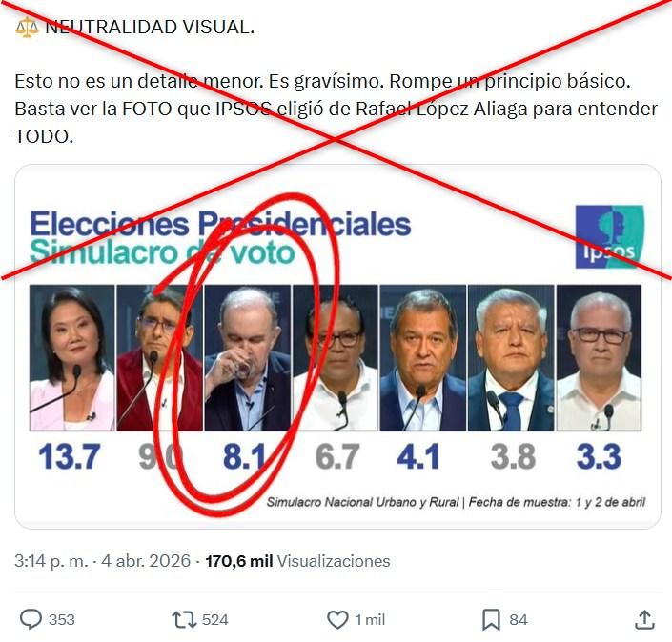
Task: Click the 1 mil likes count
Action: 370,620
